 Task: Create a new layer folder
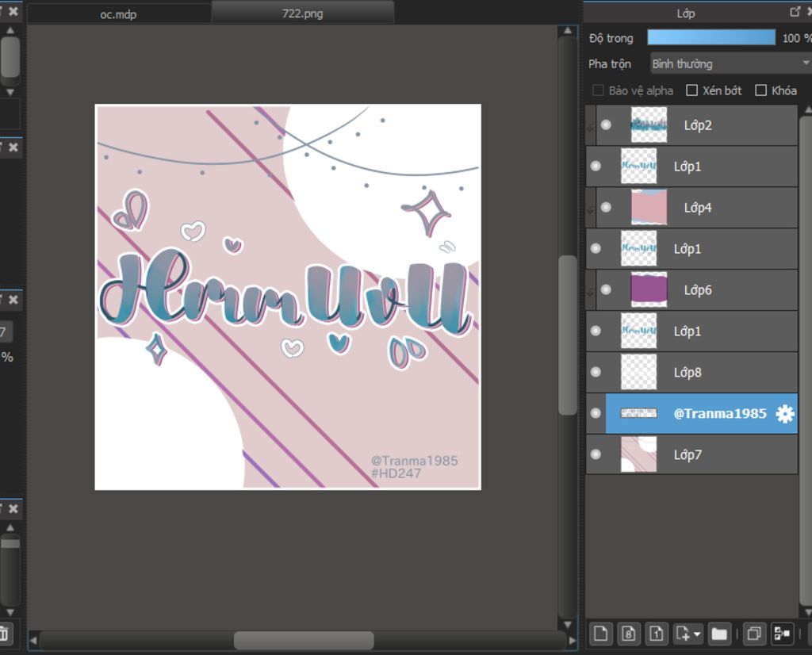pos(719,634)
